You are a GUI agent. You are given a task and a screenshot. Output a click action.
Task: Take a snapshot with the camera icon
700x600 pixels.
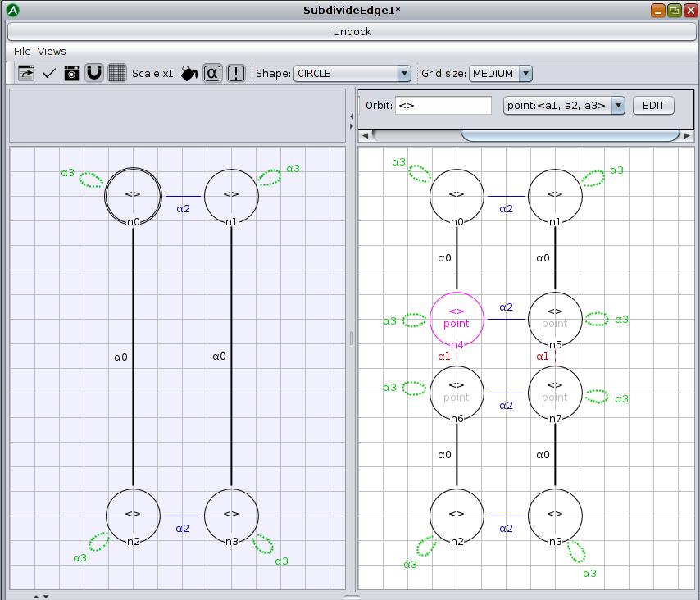(71, 73)
